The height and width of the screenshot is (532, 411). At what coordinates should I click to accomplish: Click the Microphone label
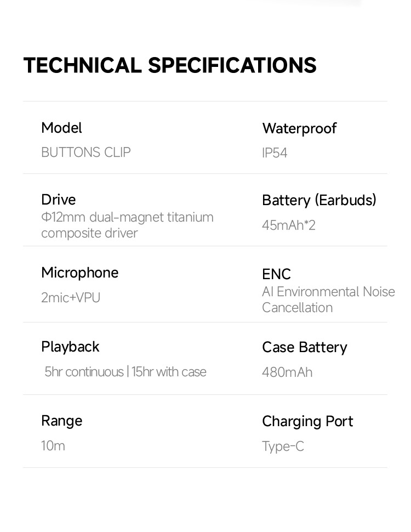[x=79, y=273]
